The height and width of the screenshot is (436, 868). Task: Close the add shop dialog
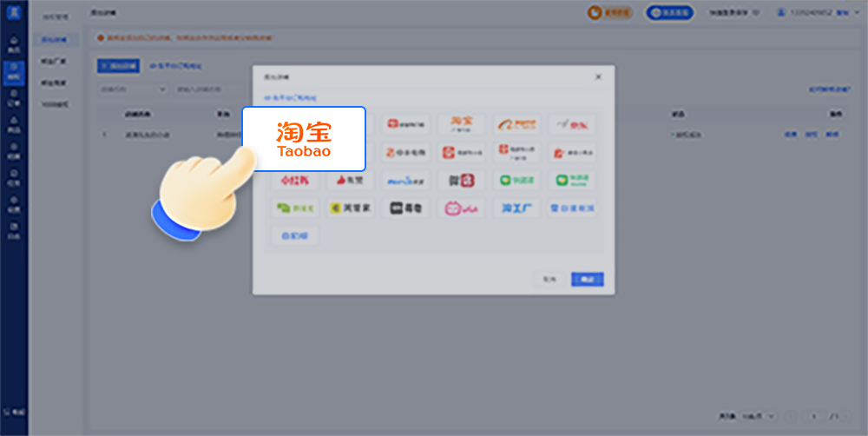598,76
